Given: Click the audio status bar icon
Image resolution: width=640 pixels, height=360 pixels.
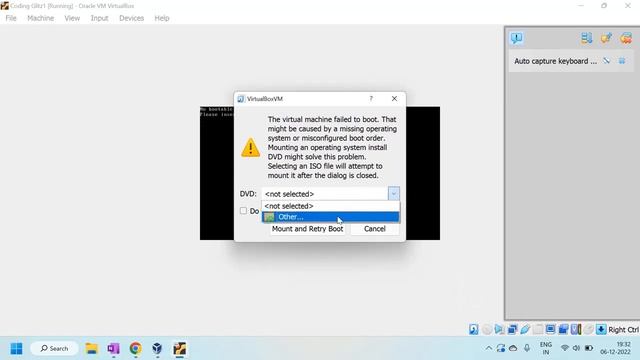Looking at the screenshot, I should point(499,329).
